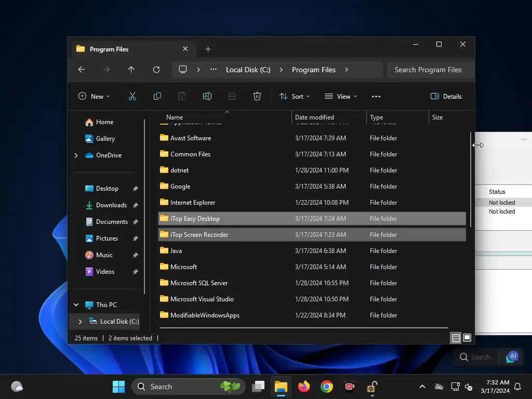532x399 pixels.
Task: Go up one folder level
Action: pos(131,70)
